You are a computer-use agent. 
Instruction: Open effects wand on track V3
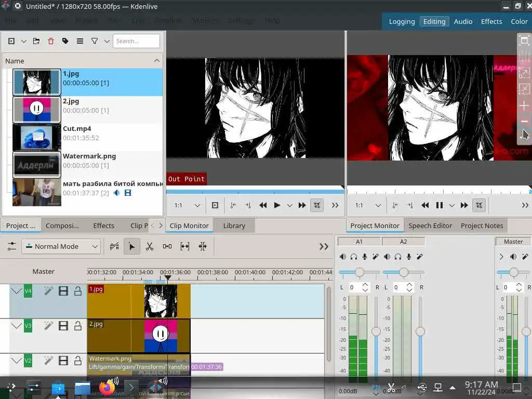[x=48, y=326]
